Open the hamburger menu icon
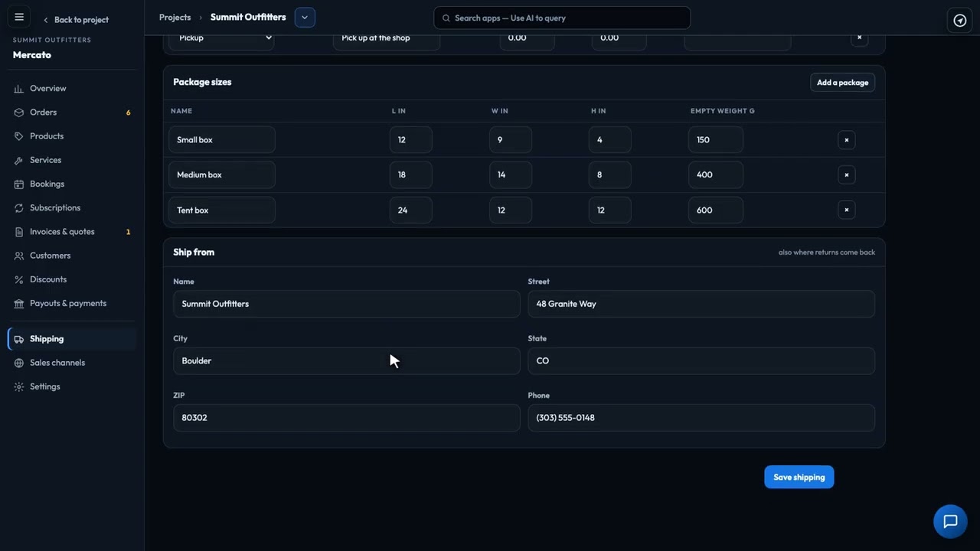 (x=19, y=17)
